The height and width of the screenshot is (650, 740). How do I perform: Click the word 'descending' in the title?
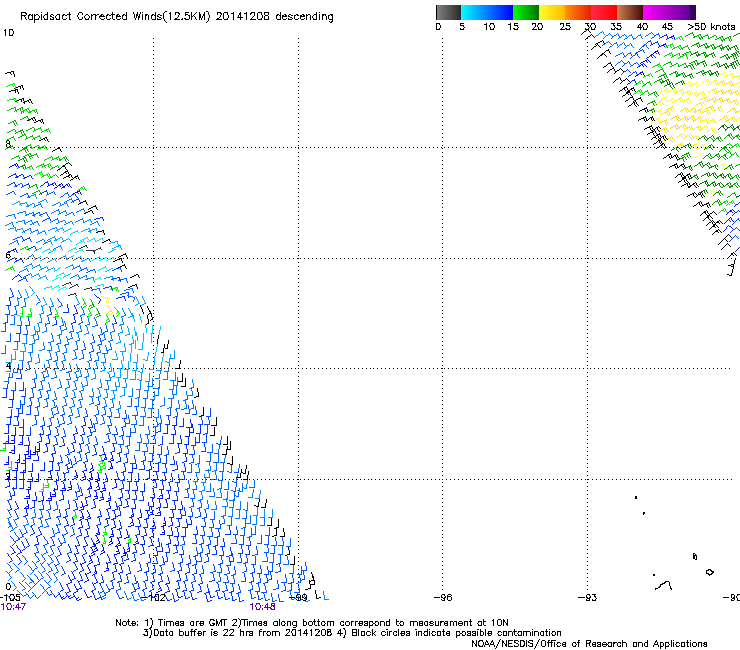[x=304, y=17]
